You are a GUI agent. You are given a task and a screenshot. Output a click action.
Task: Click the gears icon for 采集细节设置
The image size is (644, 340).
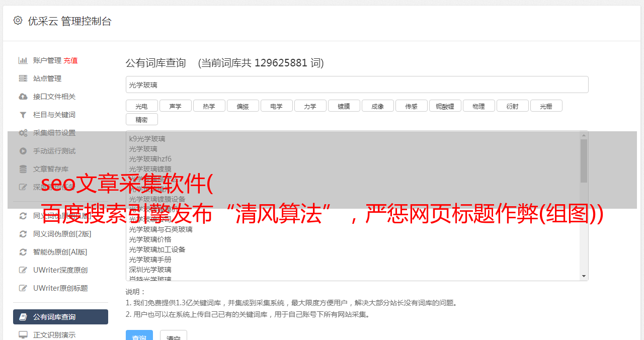[x=23, y=133]
